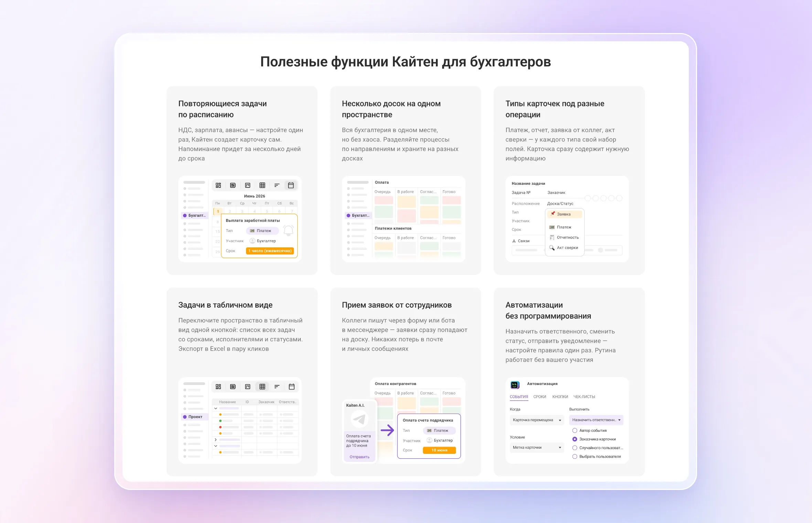The height and width of the screenshot is (523, 812).
Task: Click timeline view icon above the Июнь 2026 calendar
Action: [277, 185]
